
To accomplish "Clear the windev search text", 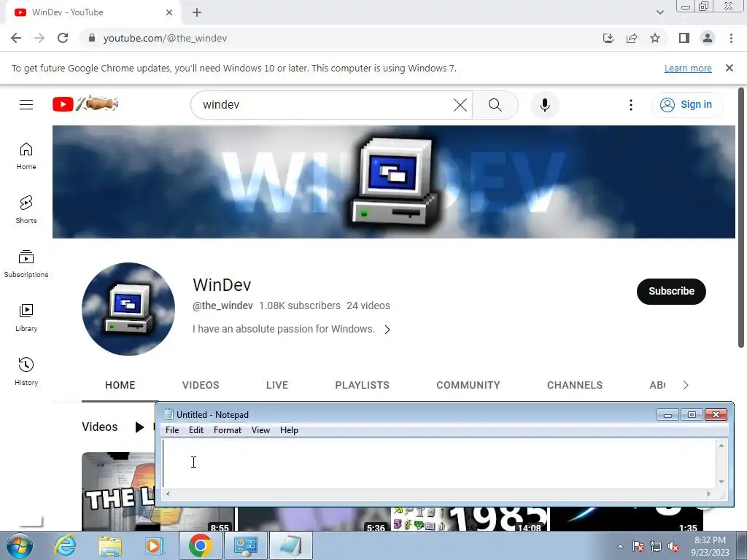I will pos(460,105).
